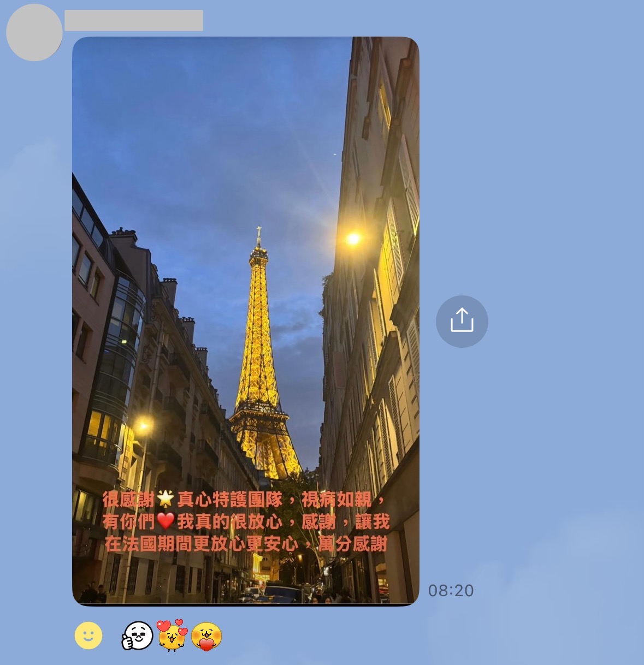This screenshot has width=644, height=665.
Task: Click the glowing lamp on the right building
Action: (x=353, y=239)
